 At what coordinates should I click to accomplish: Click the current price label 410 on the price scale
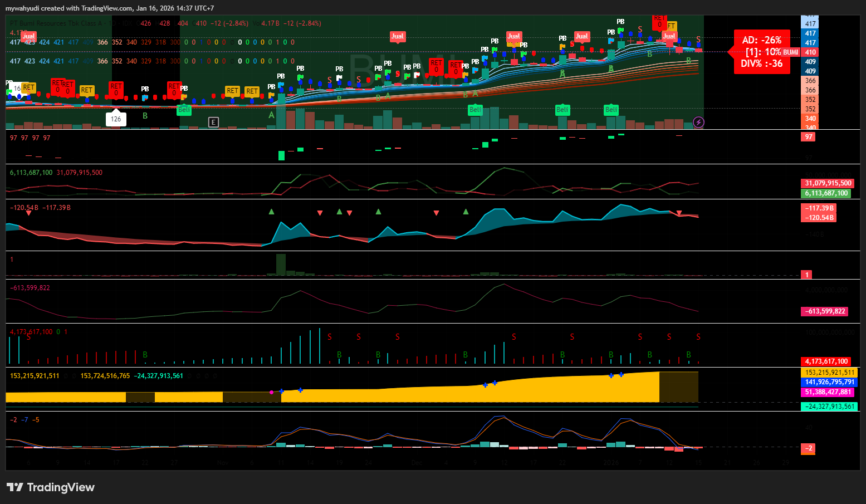[x=810, y=52]
